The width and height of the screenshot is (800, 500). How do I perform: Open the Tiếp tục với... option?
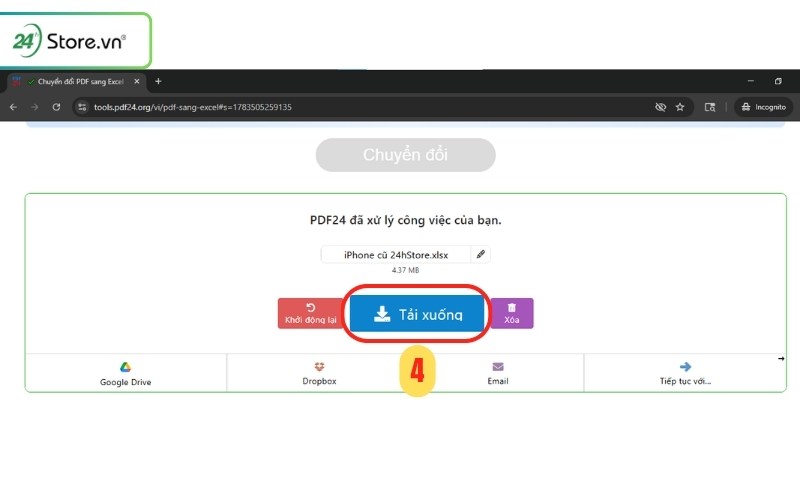click(685, 373)
